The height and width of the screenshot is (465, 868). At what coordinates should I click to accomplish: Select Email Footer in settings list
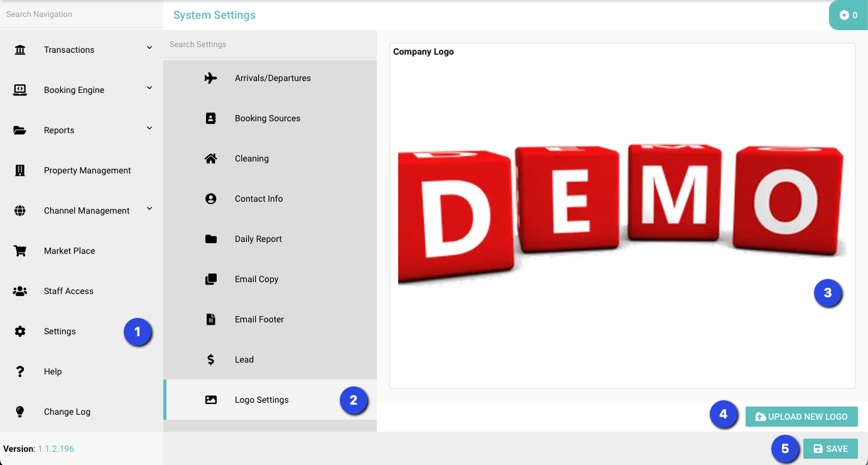[259, 319]
